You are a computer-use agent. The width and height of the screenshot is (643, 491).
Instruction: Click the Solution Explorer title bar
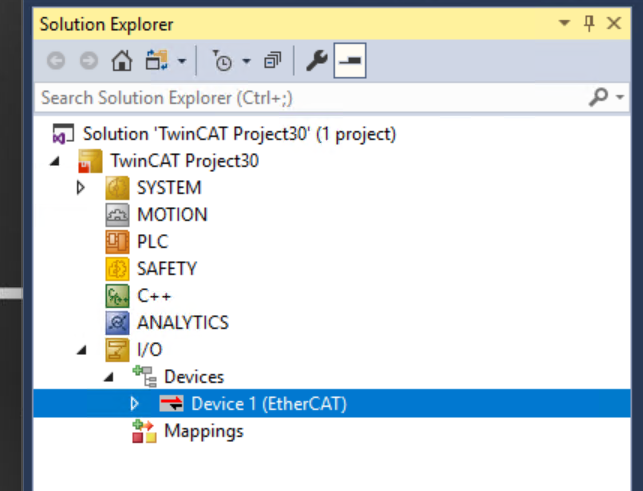pyautogui.click(x=332, y=23)
